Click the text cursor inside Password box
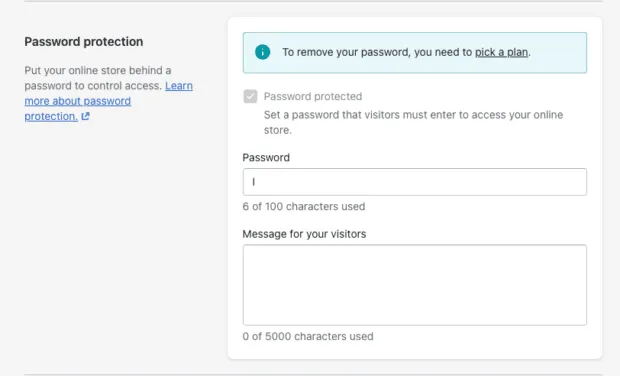 (253, 182)
